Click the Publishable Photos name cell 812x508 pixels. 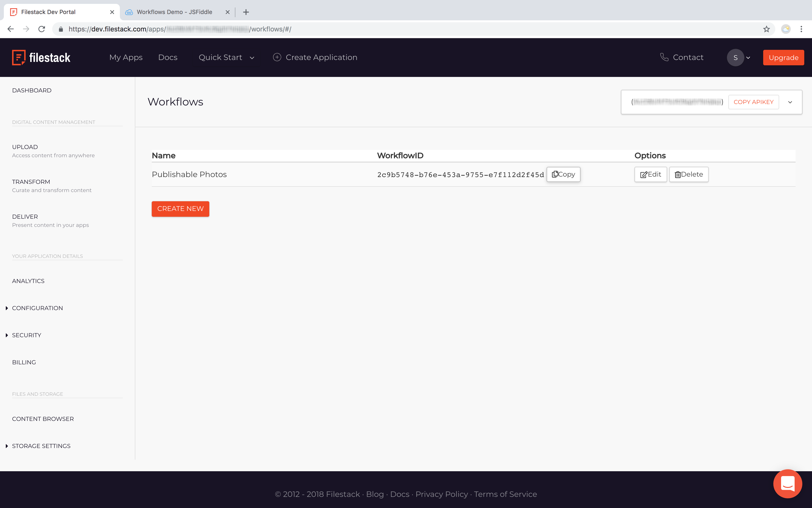[x=189, y=174]
